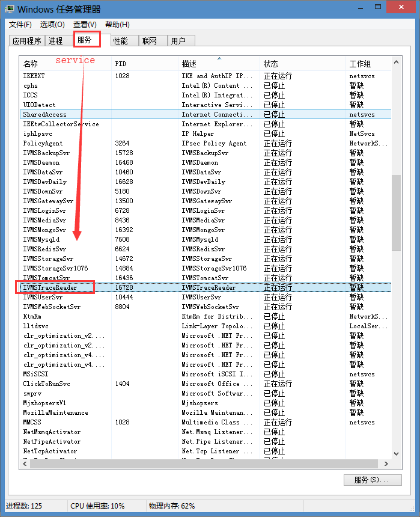Click the Task Manager title bar icon
This screenshot has height=517, width=420.
click(10, 9)
